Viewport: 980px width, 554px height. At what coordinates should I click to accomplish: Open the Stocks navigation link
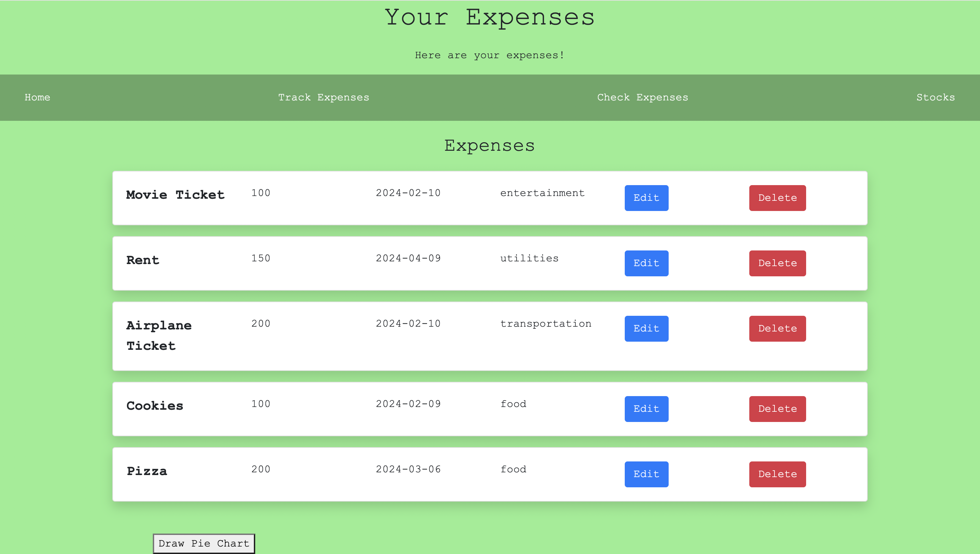point(935,97)
